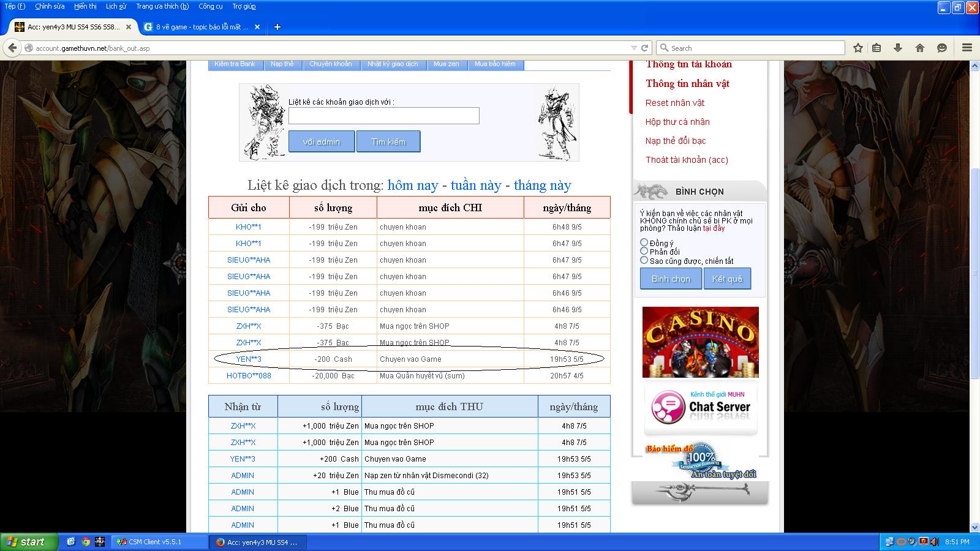
Task: Go to home page icon
Action: pos(920,48)
